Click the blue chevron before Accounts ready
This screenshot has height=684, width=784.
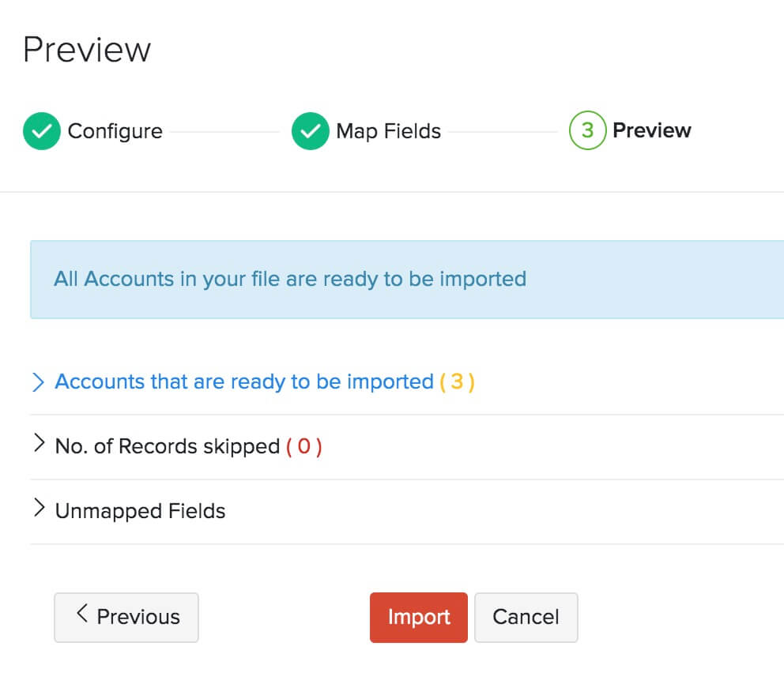(x=39, y=381)
